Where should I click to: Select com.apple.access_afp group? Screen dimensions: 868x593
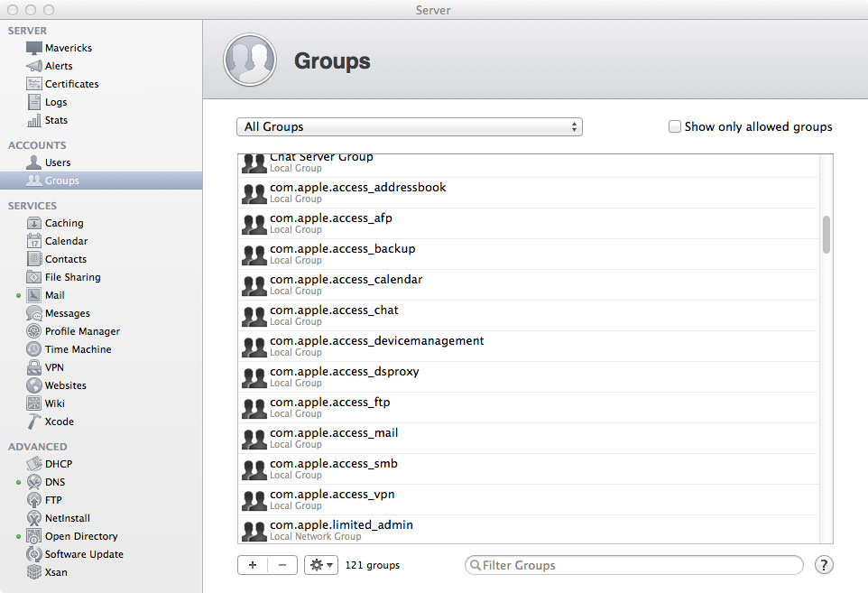point(529,224)
